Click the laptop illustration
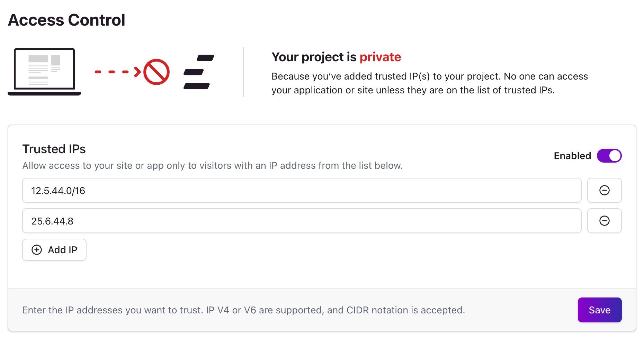Screen dimensions: 644x339 click(x=44, y=72)
